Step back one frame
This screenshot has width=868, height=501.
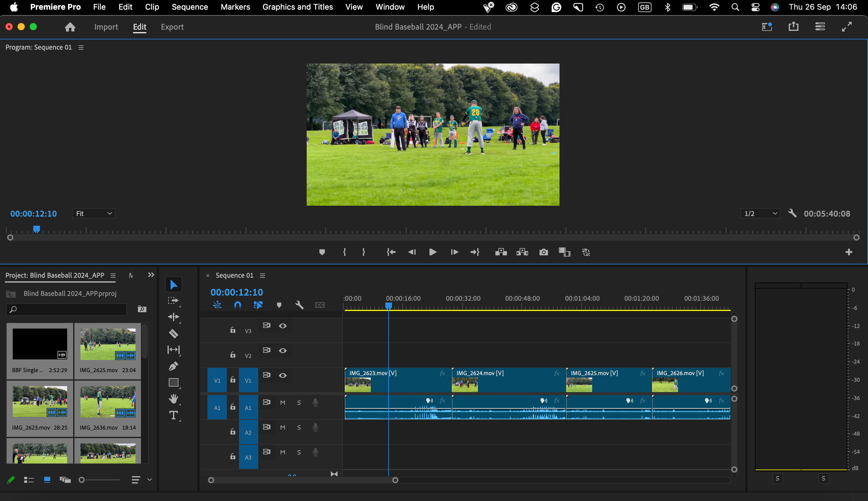(x=412, y=252)
